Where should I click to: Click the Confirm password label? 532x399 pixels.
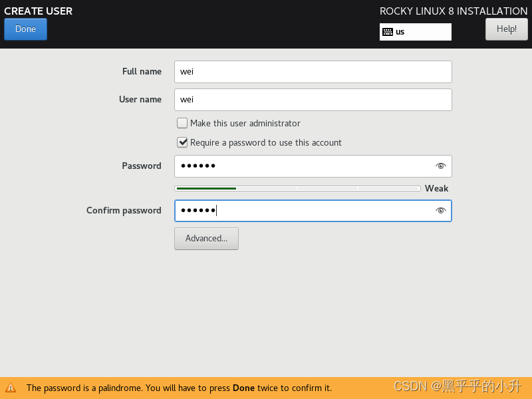point(124,211)
